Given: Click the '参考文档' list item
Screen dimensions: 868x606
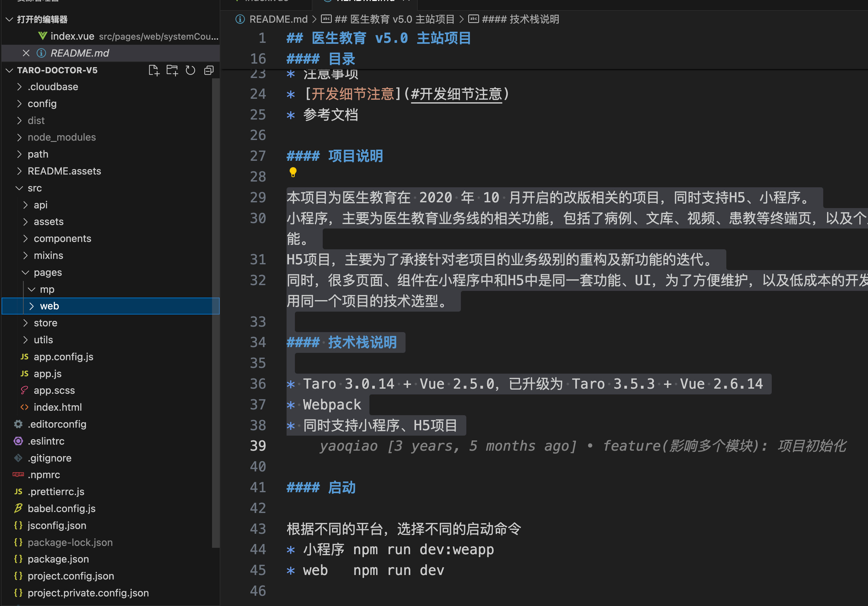Looking at the screenshot, I should point(322,115).
